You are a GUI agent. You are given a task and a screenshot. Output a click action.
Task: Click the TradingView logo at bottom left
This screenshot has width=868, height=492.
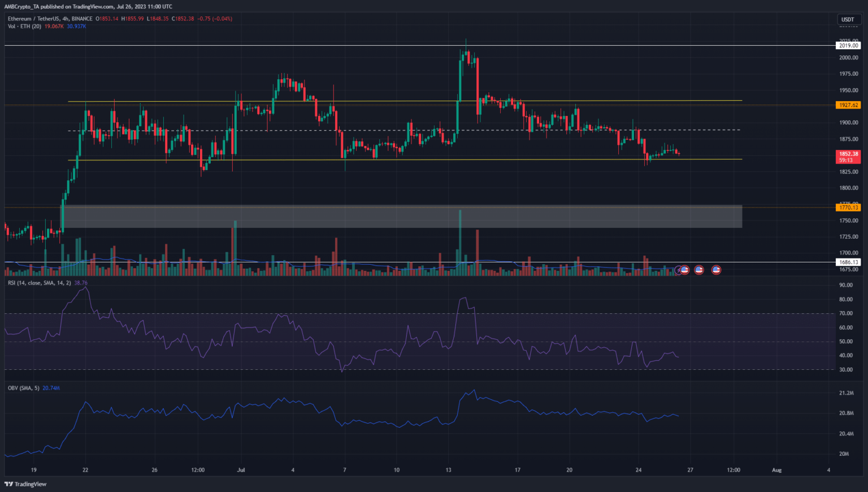[25, 484]
